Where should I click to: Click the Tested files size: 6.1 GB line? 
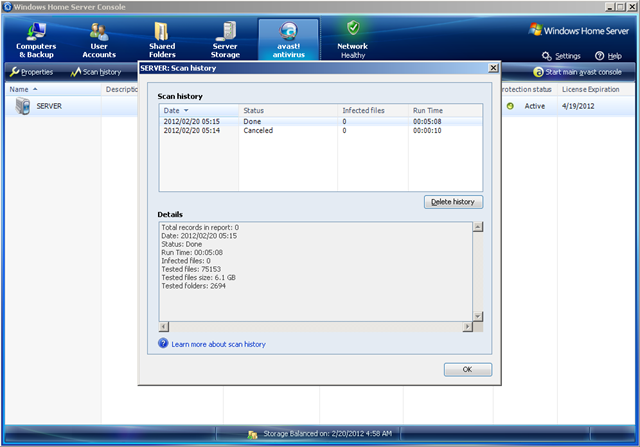point(198,278)
